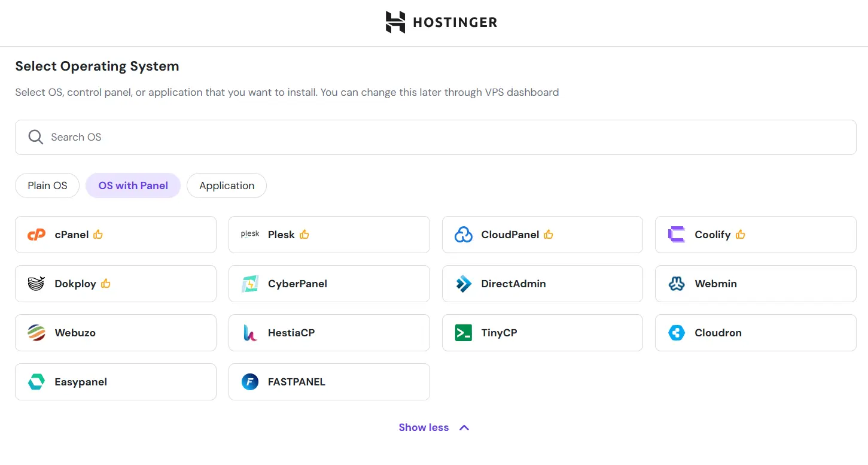
Task: Click thumbs-up badge next to Coolify
Action: [x=741, y=234]
